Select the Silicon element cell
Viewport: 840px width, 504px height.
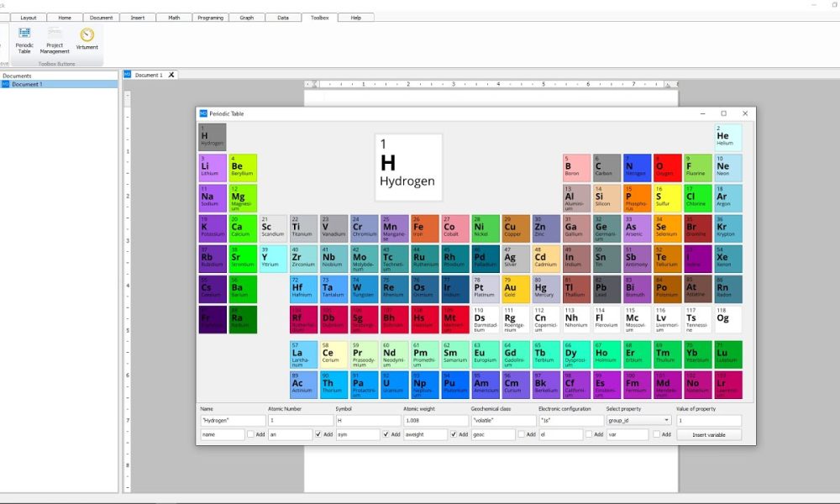[607, 198]
